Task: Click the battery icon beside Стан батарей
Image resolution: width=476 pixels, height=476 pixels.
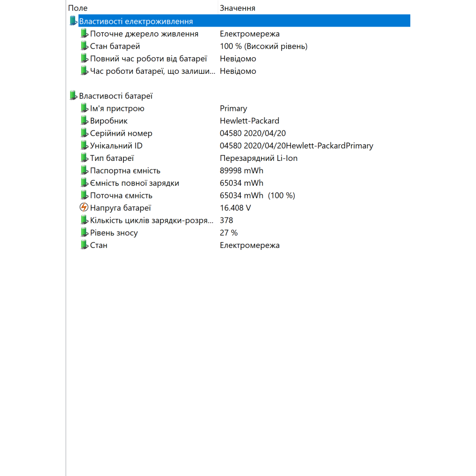Action: coord(84,46)
